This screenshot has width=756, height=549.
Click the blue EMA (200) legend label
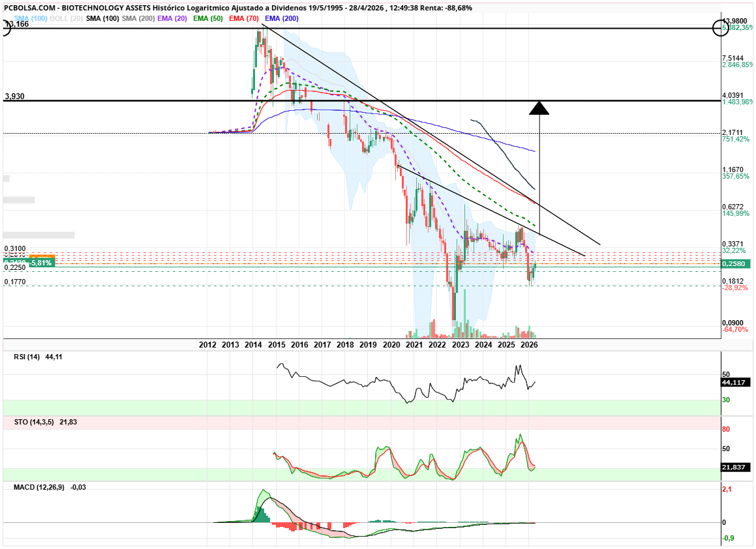click(x=282, y=18)
